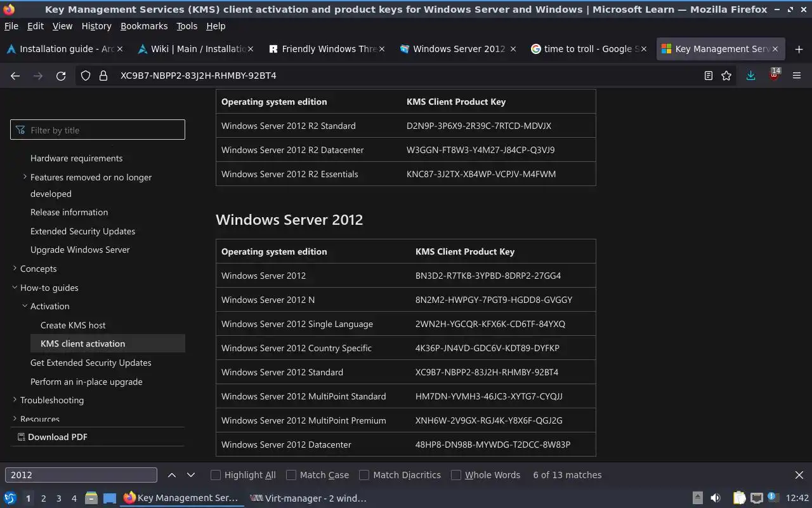Expand the Resources section
The image size is (812, 508).
[15, 419]
